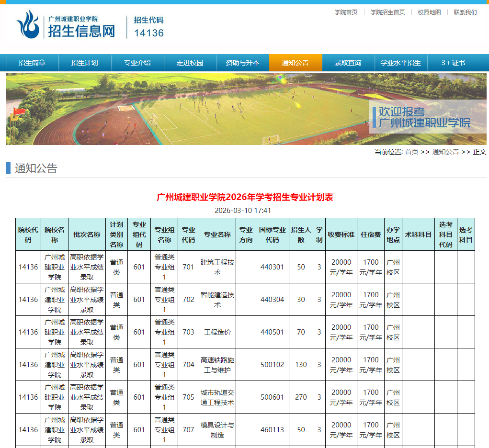Open the 2026年学考招生专业计划表 article title

[244, 197]
